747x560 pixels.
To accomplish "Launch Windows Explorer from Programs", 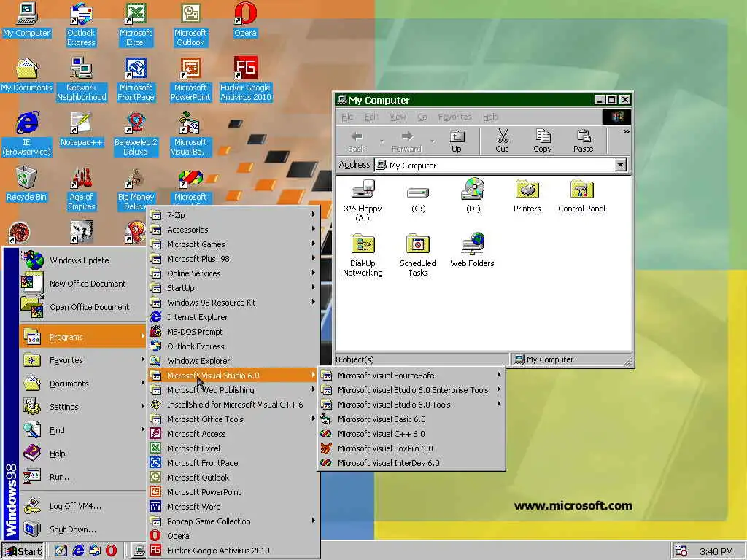I will (233, 361).
